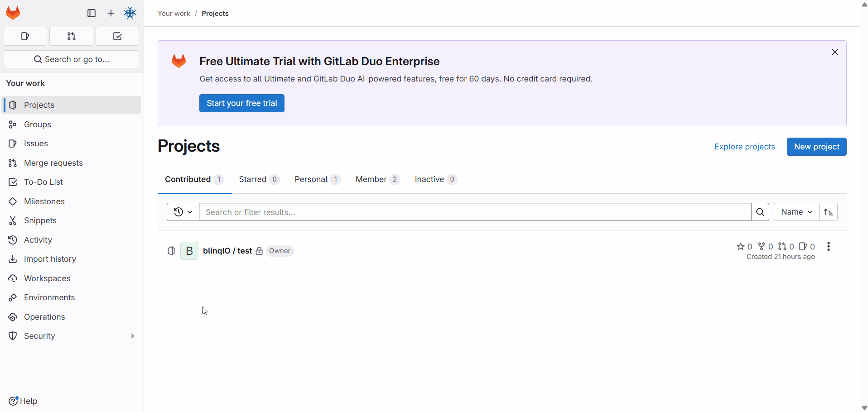The image size is (868, 412).
Task: Star the blinqIO/test project
Action: coord(741,246)
